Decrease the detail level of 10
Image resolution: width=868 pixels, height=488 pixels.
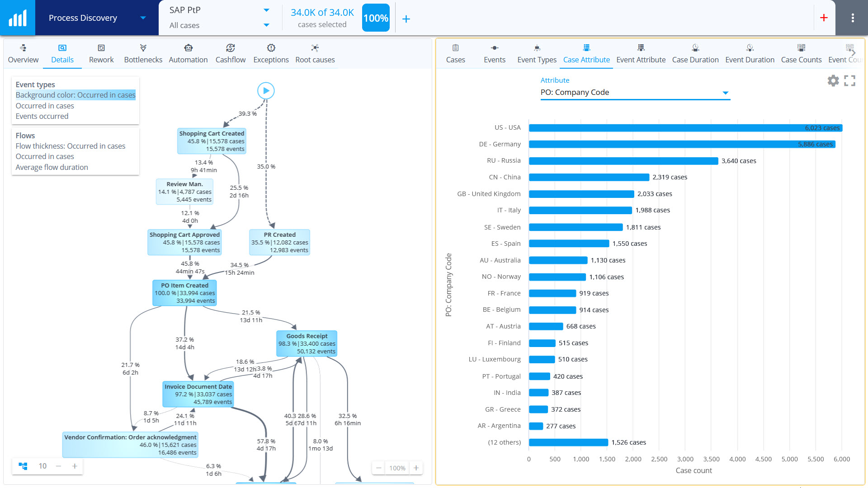(x=58, y=466)
